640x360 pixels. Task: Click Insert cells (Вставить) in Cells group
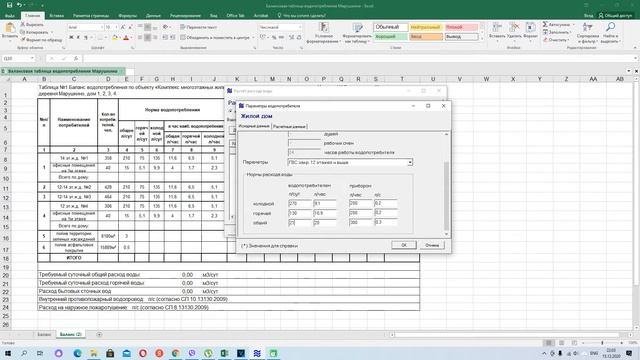click(497, 32)
